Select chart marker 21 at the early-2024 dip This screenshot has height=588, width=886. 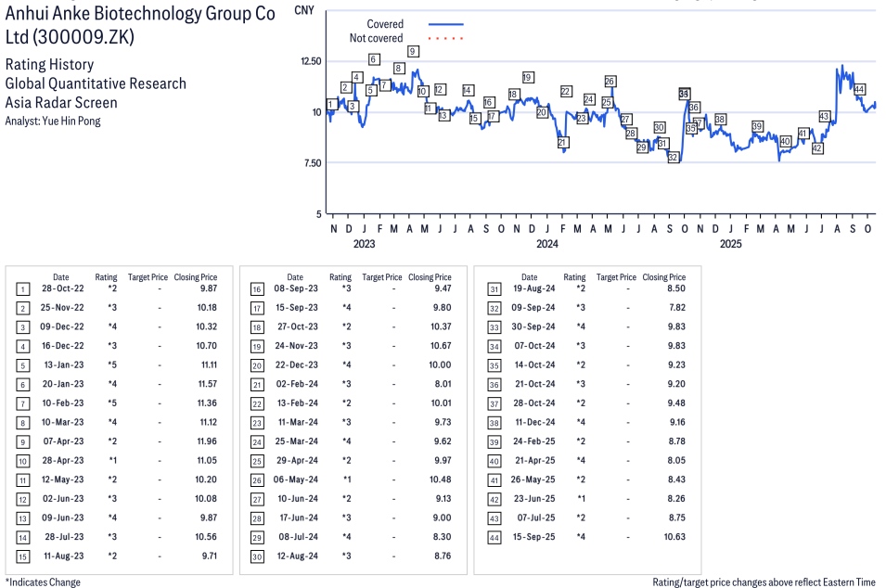(x=562, y=143)
